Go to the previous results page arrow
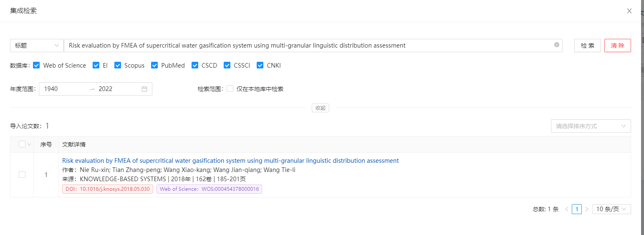Viewport: 644px width, 235px height. pos(566,209)
